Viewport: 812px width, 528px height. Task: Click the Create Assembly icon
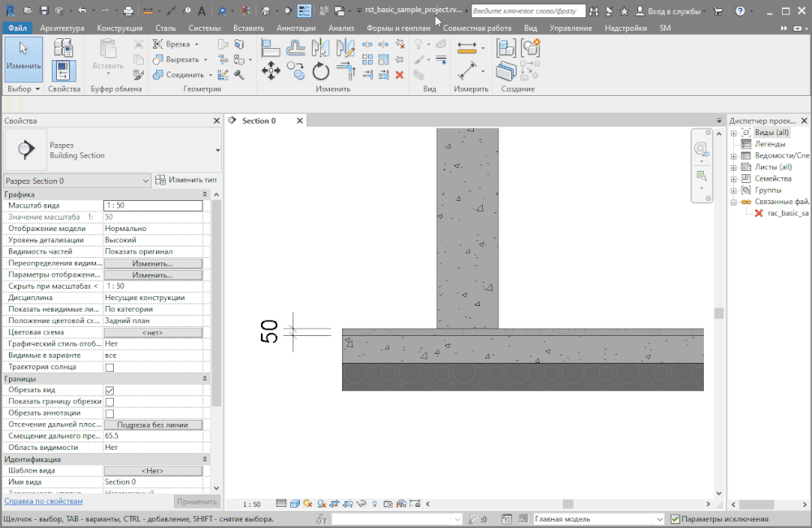pyautogui.click(x=506, y=48)
